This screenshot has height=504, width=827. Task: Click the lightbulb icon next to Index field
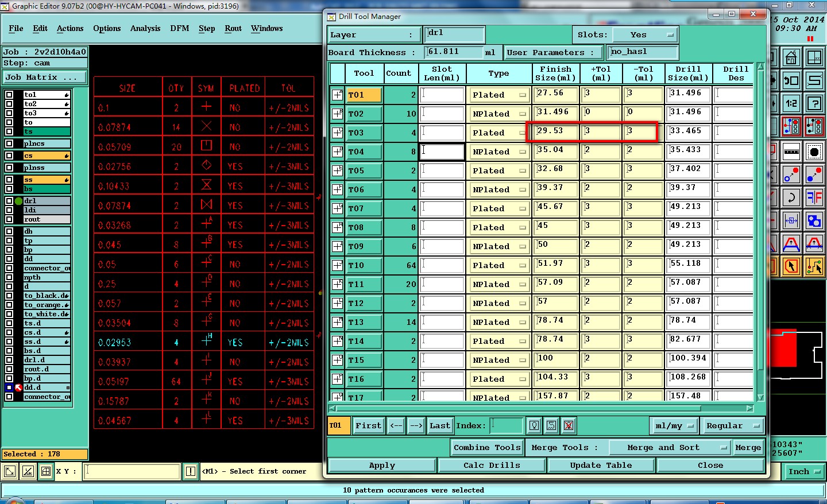pos(534,425)
